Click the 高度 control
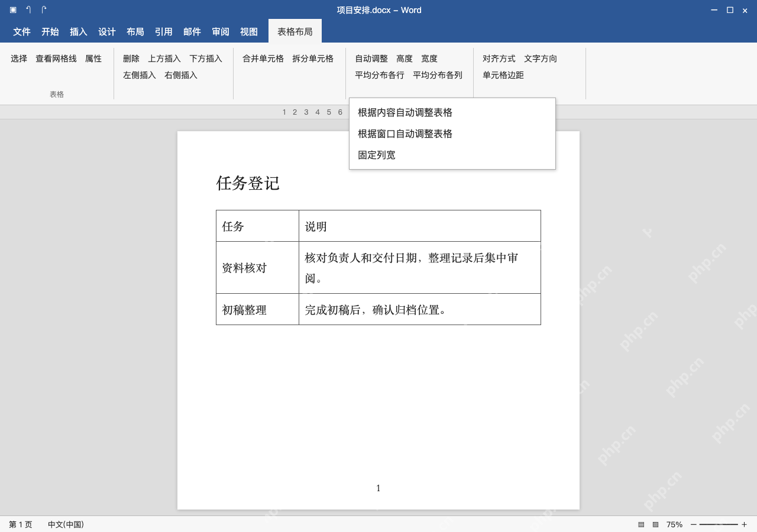This screenshot has width=757, height=532. coord(405,59)
